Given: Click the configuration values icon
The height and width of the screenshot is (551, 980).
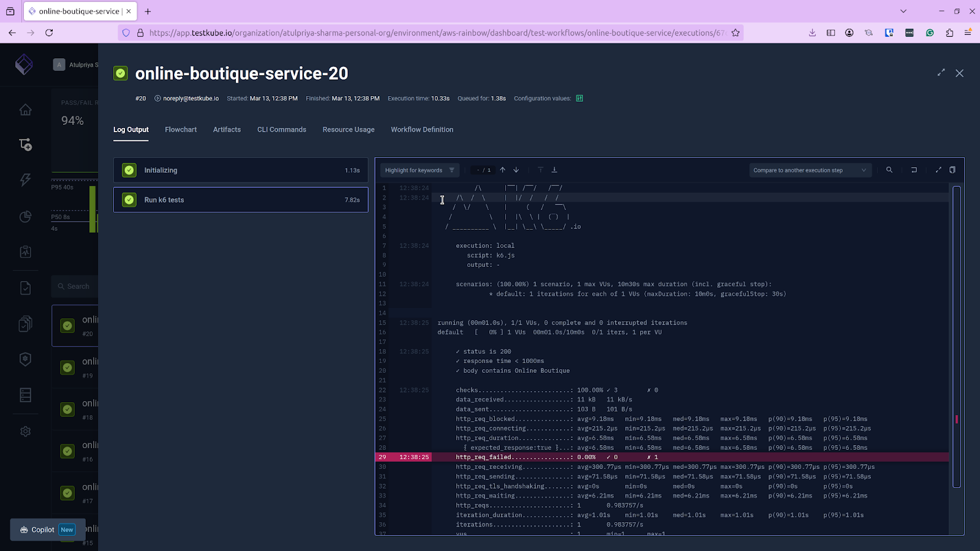Looking at the screenshot, I should (579, 98).
